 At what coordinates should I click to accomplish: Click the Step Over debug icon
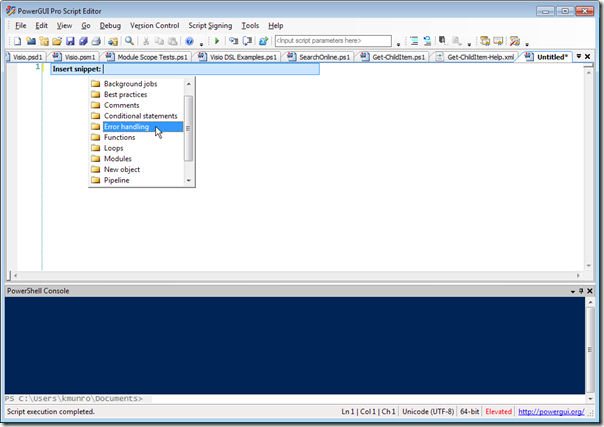[x=247, y=41]
